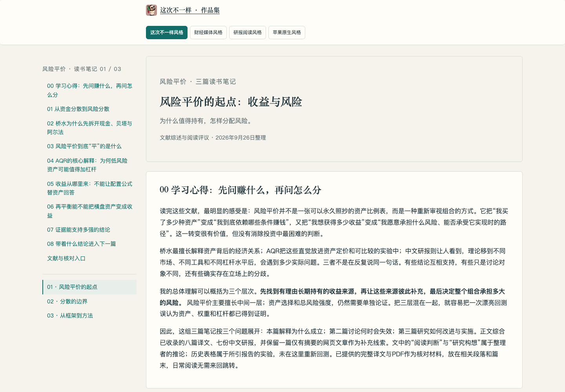
Task: Select note 01 · 风险平价的起点
Action: coord(89,287)
